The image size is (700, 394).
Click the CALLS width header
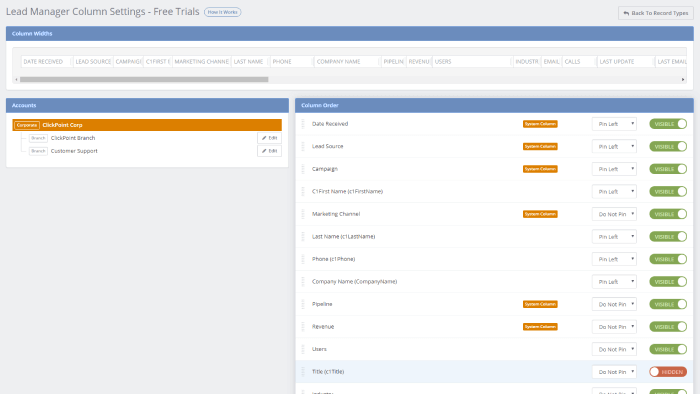(x=579, y=62)
